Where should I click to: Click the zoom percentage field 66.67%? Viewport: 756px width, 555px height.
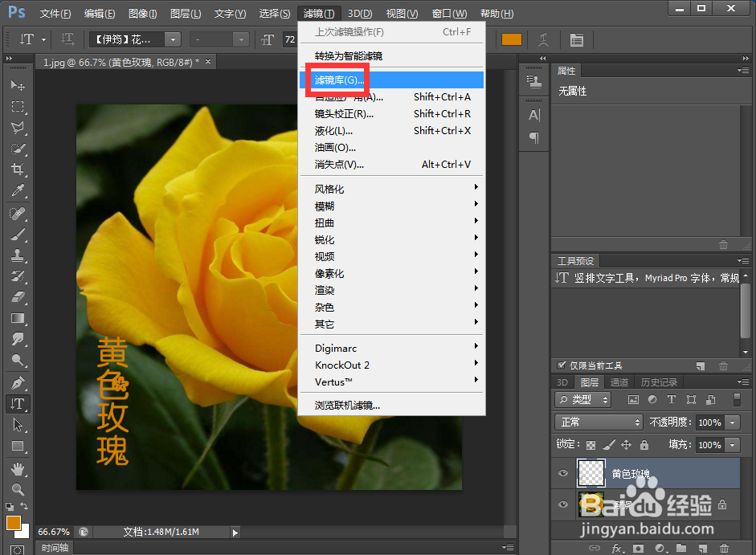[54, 532]
